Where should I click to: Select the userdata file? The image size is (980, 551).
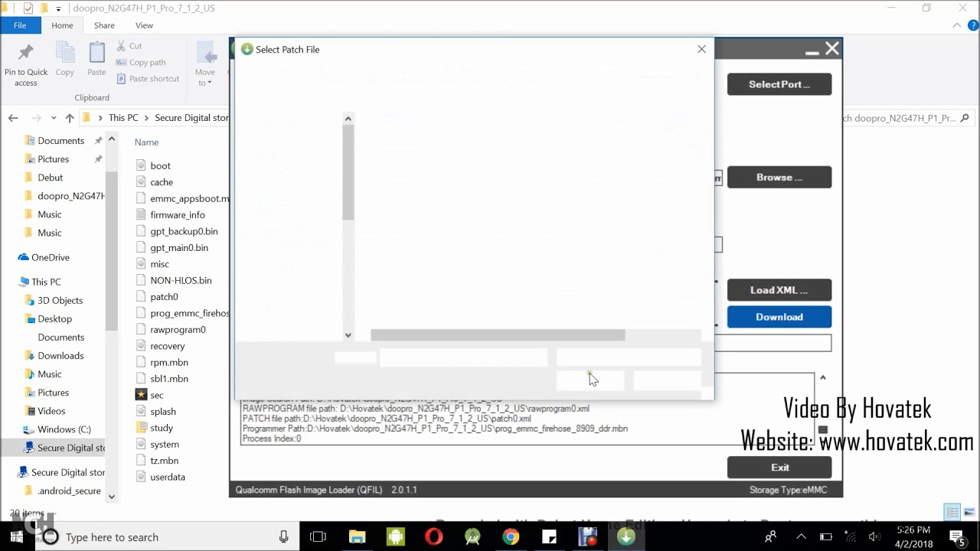pos(168,477)
